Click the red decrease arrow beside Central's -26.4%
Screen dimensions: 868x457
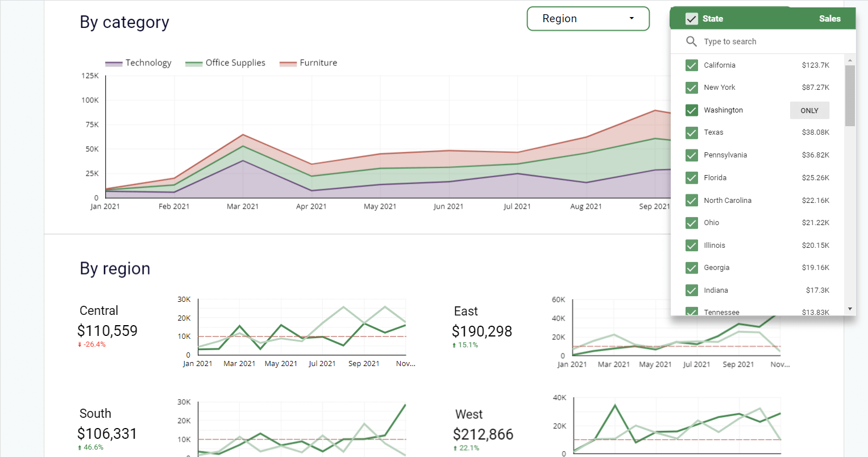pyautogui.click(x=80, y=344)
